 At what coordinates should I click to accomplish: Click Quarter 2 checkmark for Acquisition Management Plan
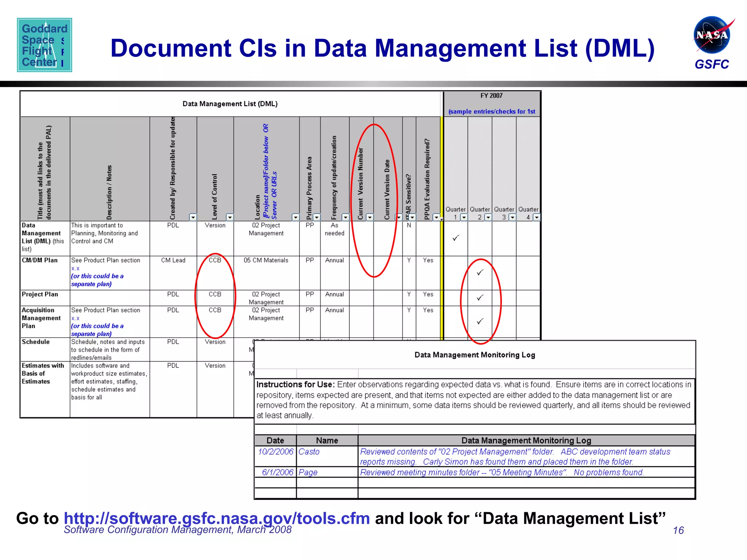pyautogui.click(x=480, y=321)
